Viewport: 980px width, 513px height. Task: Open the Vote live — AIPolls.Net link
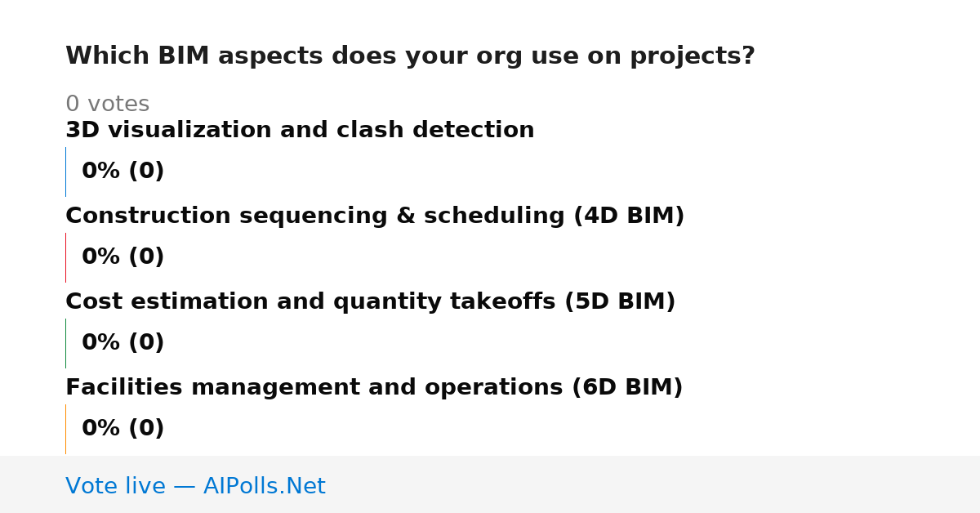195,487
